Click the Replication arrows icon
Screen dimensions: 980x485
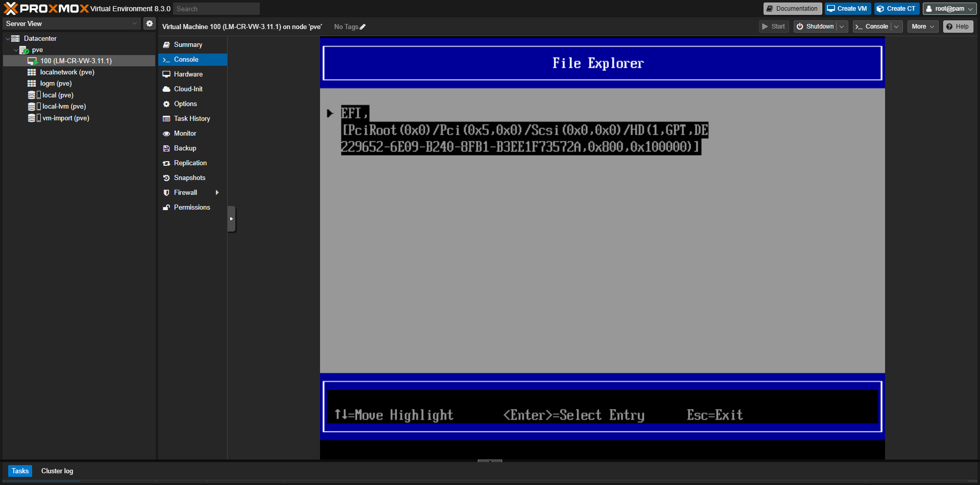coord(166,163)
